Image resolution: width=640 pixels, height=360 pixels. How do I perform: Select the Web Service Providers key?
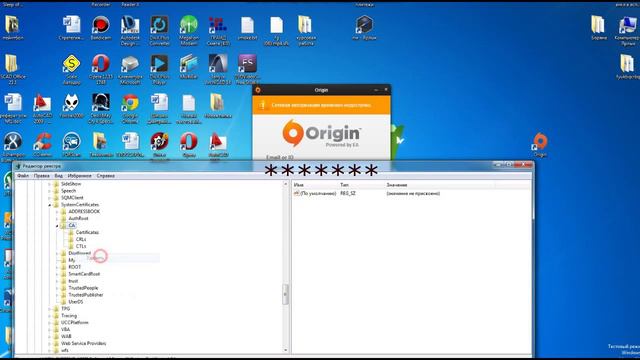pos(83,343)
